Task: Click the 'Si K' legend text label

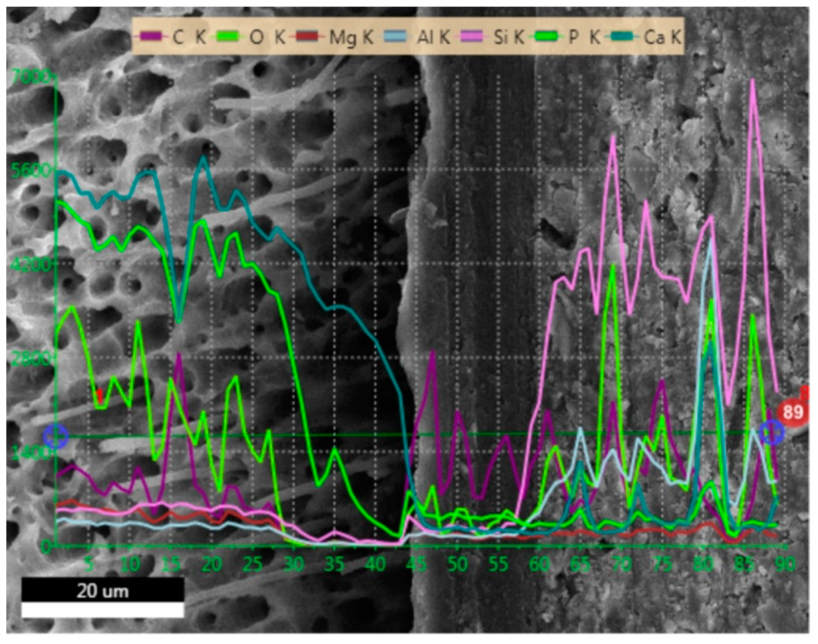Action: pyautogui.click(x=509, y=38)
